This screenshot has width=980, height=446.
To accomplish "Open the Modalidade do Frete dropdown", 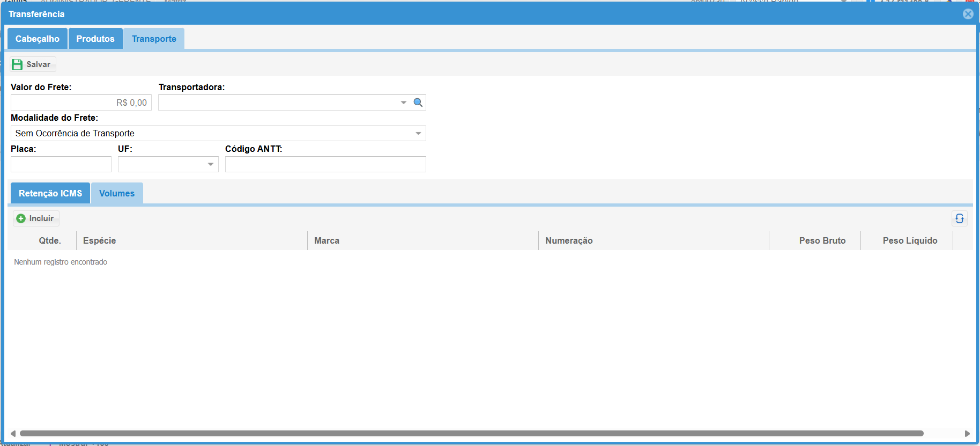I will click(418, 134).
